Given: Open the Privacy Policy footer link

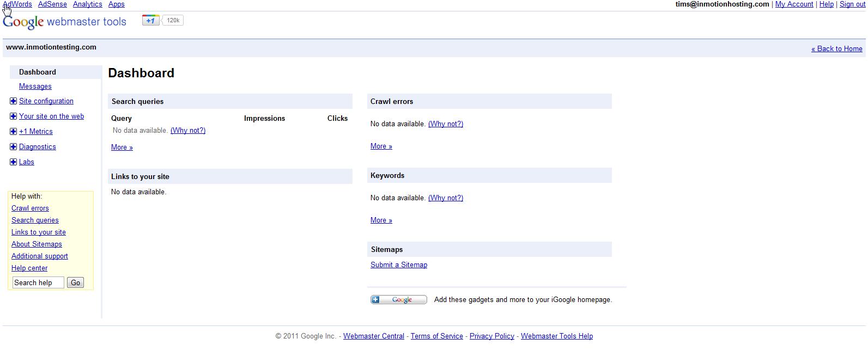Looking at the screenshot, I should tap(491, 336).
